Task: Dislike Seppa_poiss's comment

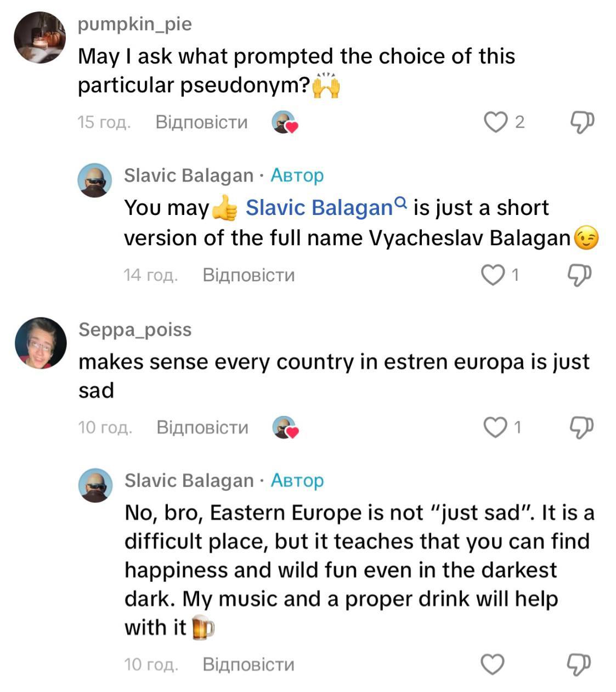Action: (582, 427)
